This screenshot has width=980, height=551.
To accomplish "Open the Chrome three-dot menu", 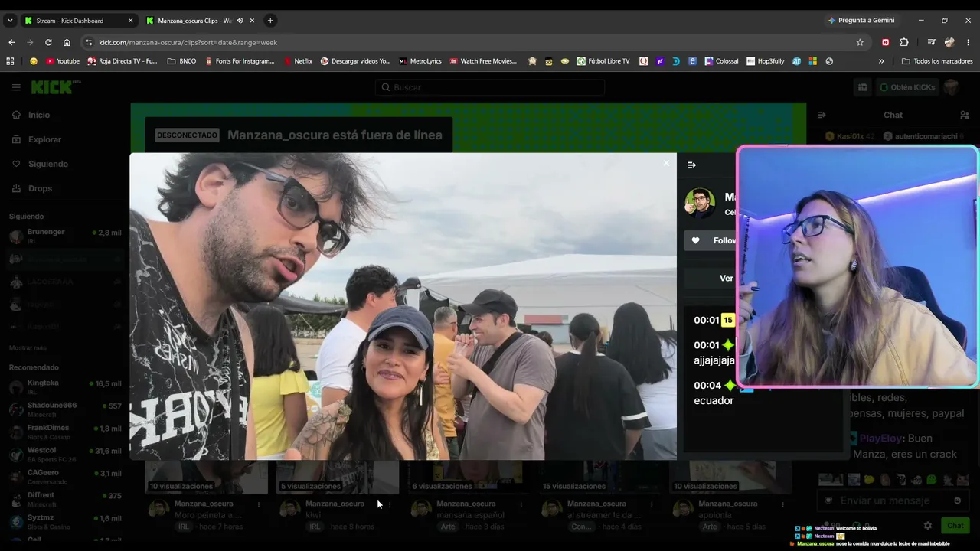I will [x=969, y=42].
